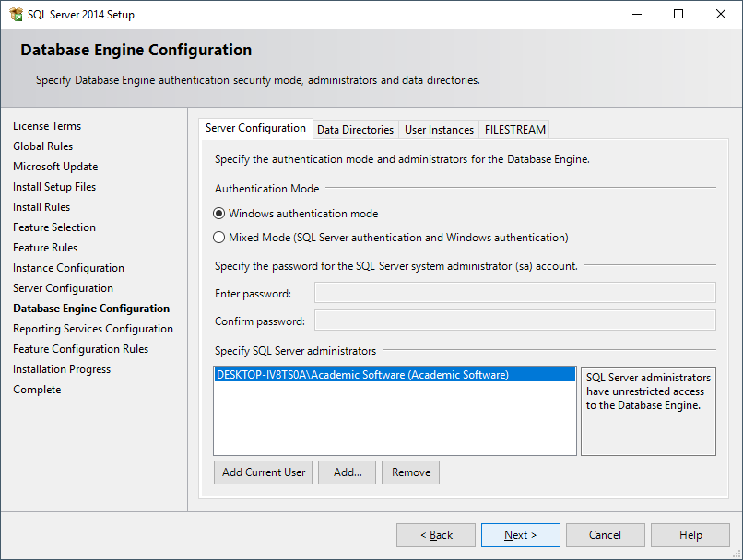Click the Install Setup Files step
The image size is (743, 560).
(54, 187)
